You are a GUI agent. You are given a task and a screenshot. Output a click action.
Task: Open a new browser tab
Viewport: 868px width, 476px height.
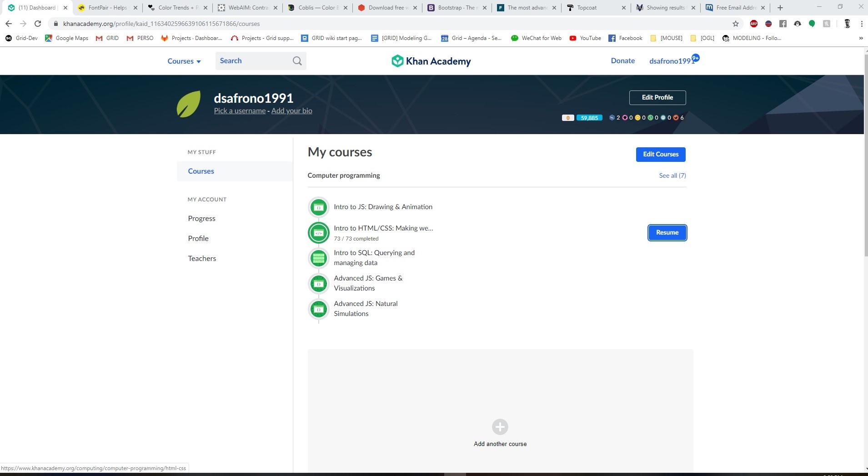pos(780,8)
